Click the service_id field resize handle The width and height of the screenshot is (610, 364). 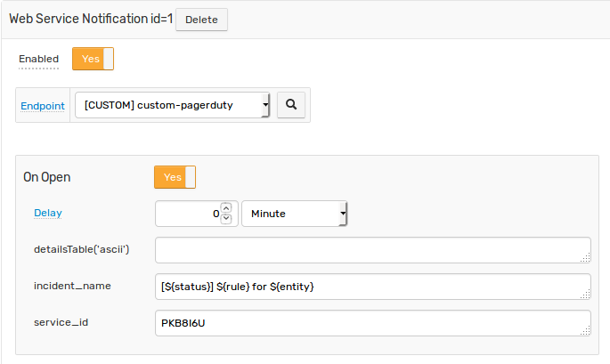585,330
